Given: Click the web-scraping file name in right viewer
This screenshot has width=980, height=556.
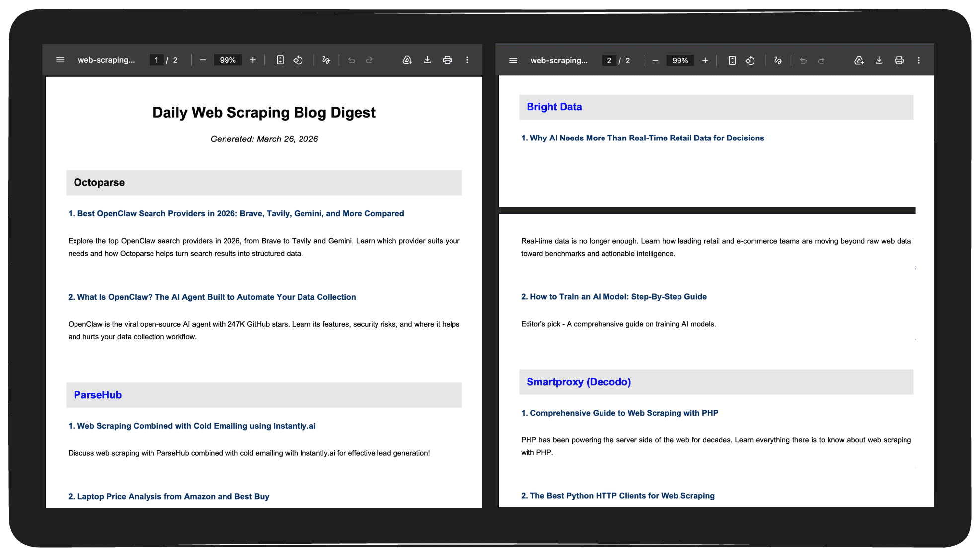Looking at the screenshot, I should [559, 60].
